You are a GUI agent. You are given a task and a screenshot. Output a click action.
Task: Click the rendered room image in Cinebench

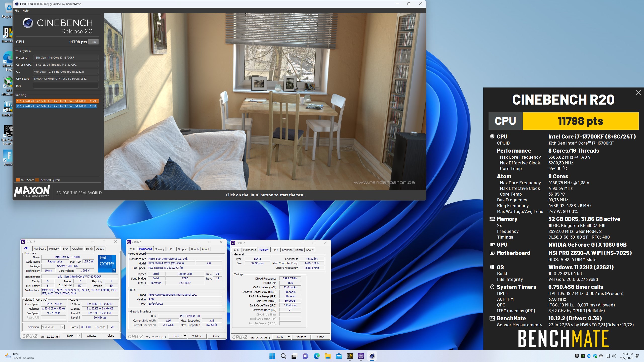(x=265, y=101)
